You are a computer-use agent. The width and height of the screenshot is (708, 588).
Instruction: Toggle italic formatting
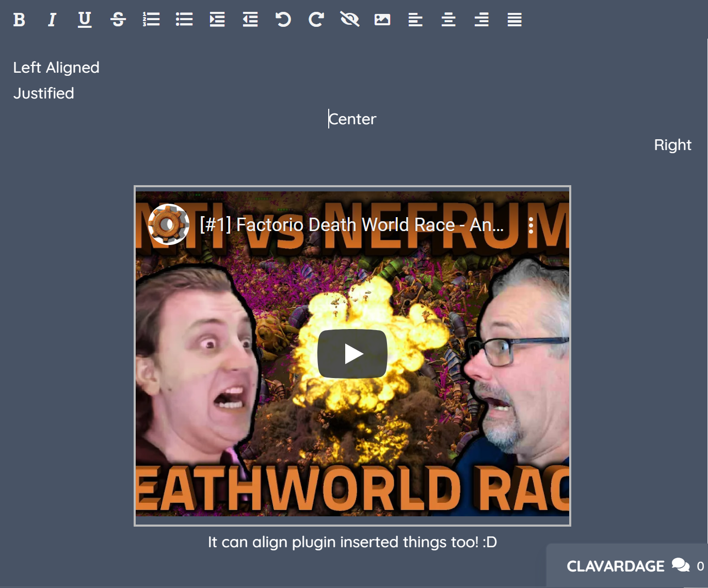[x=52, y=20]
